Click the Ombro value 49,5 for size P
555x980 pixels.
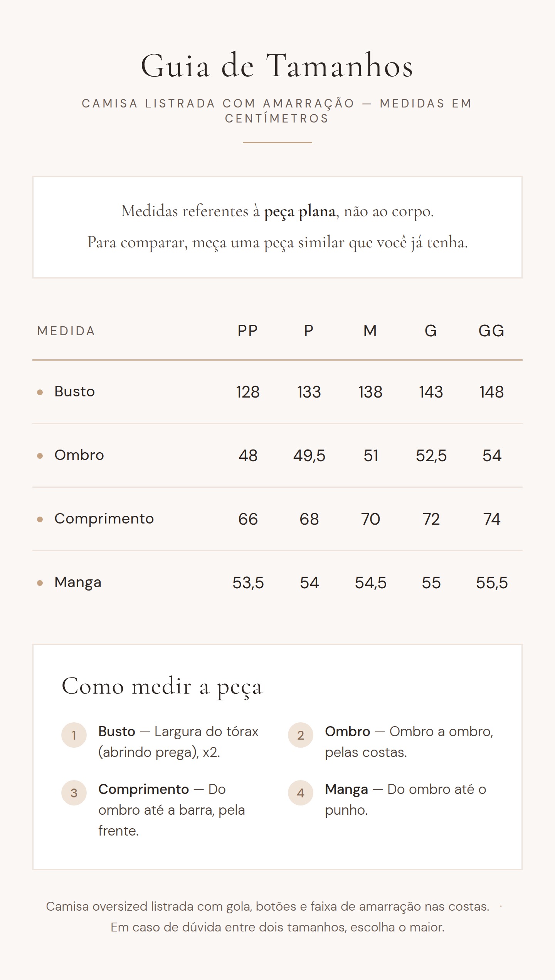(309, 456)
